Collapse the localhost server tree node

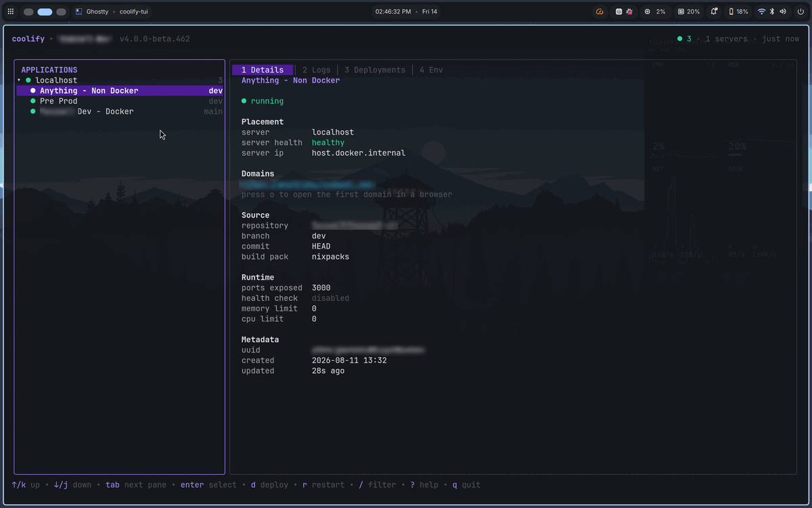point(19,81)
